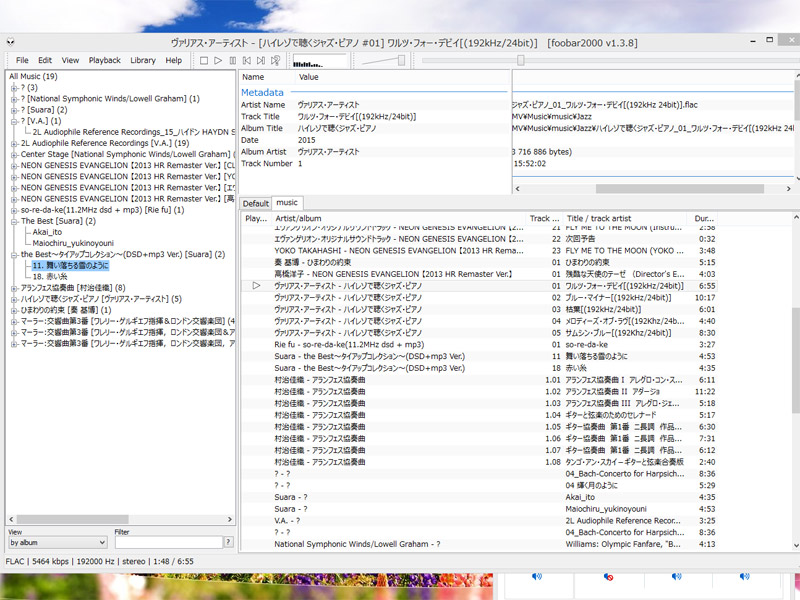Viewport: 800px width, 600px height.
Task: Click the foobar2000 alien icon in title bar
Action: coord(10,43)
